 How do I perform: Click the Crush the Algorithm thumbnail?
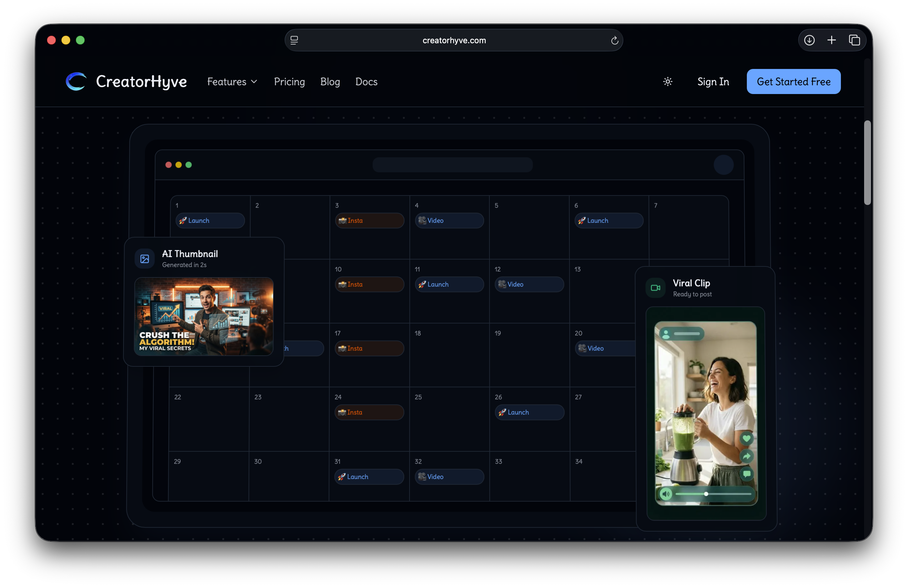[204, 317]
